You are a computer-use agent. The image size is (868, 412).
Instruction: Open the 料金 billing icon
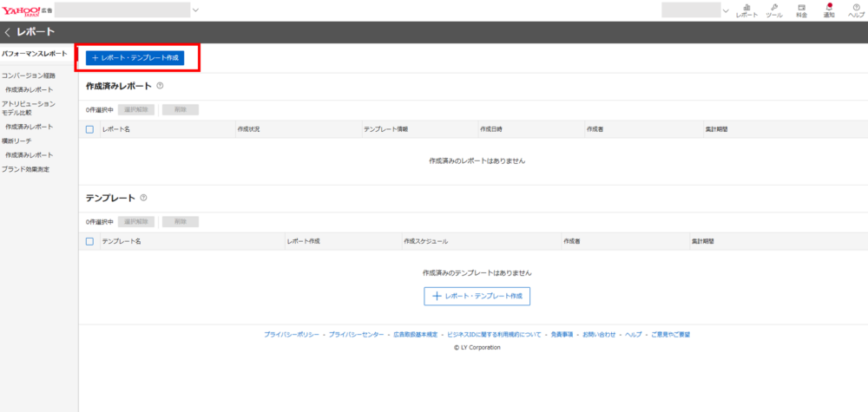pos(801,10)
